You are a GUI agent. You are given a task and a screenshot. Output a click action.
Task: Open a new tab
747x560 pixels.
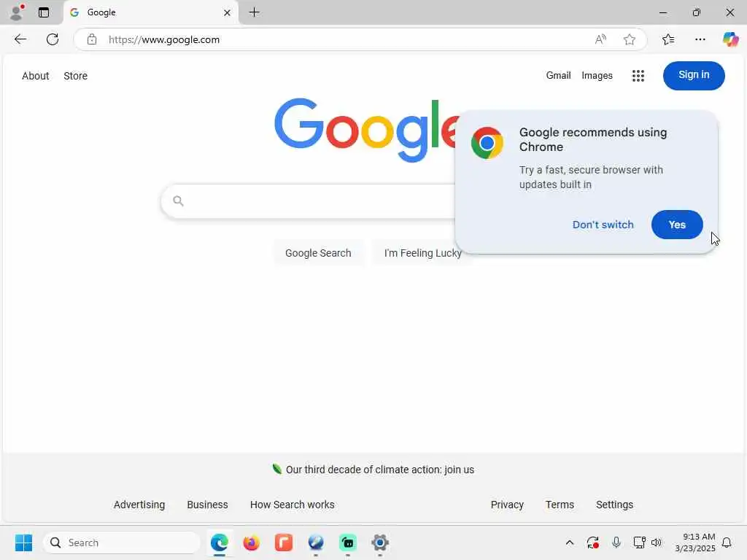pyautogui.click(x=255, y=12)
